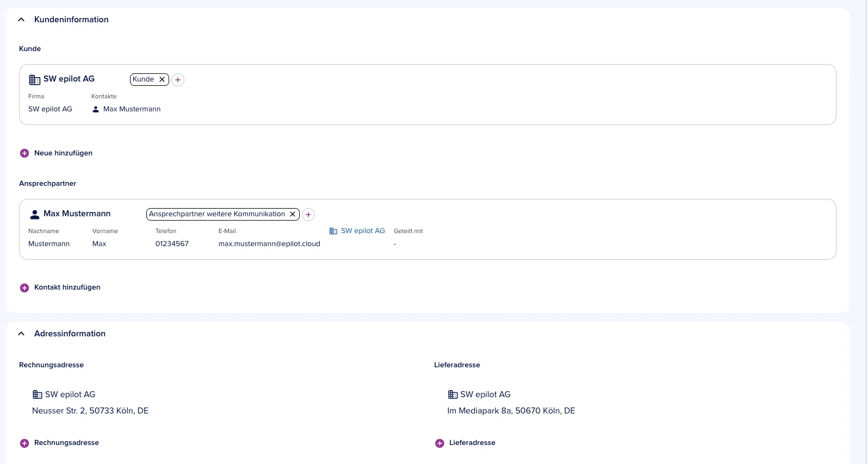Click the building icon in the Rechnungsadresse entry
The image size is (868, 464).
[x=38, y=394]
